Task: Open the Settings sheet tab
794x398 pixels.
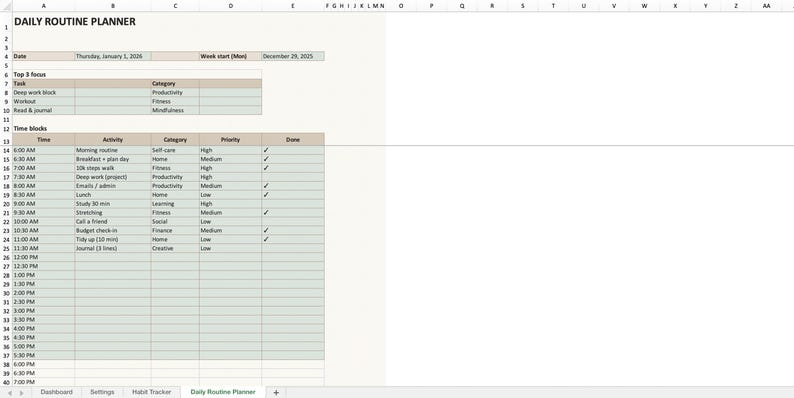Action: [x=102, y=392]
